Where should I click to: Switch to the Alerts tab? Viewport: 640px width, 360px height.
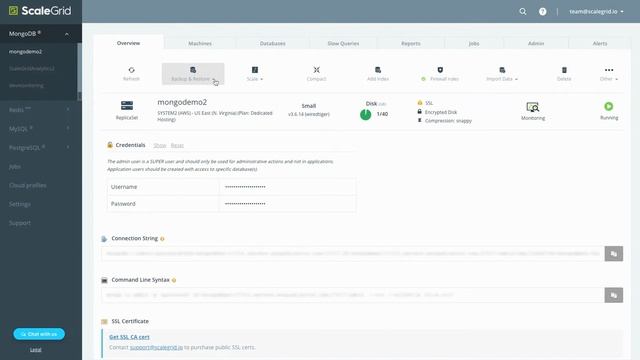[x=600, y=43]
